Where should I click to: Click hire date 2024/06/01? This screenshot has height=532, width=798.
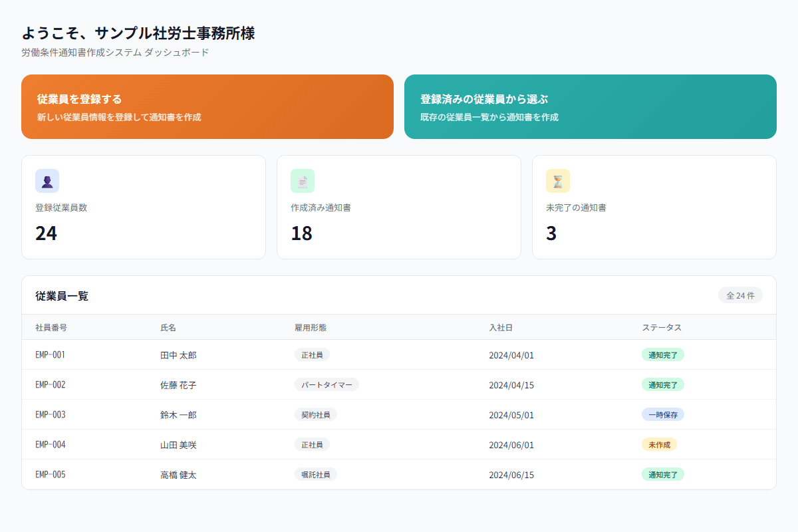click(511, 445)
